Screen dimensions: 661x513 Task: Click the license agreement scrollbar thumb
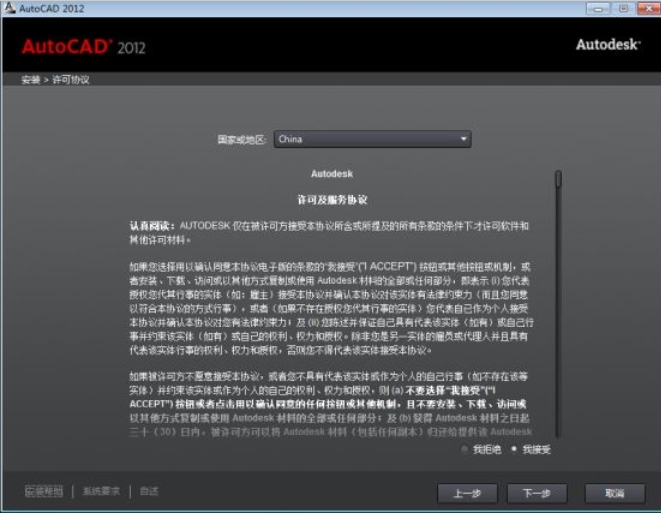tap(558, 179)
